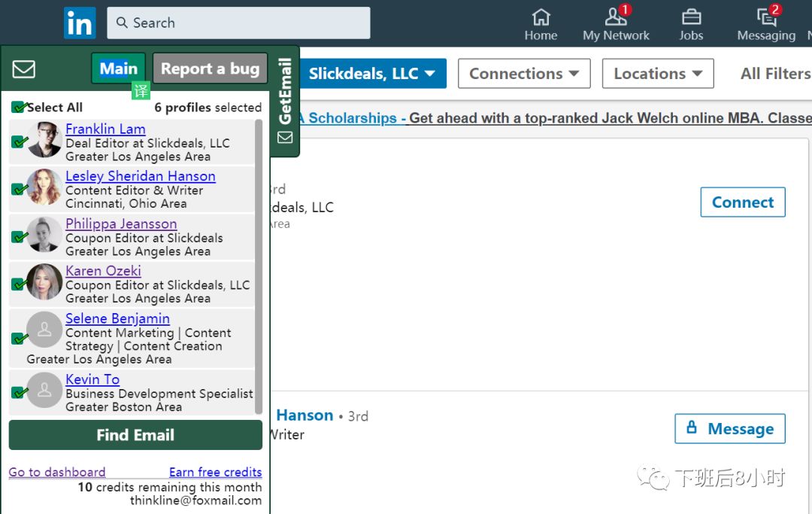Click the envelope icon in GetEmail panel header
Screen dimensions: 812x514
[24, 69]
